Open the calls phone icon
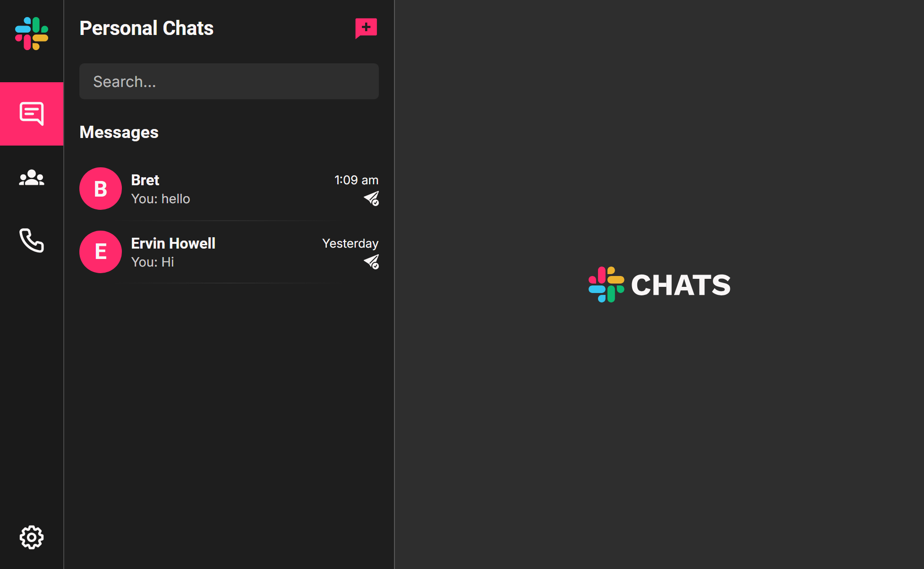 [32, 241]
